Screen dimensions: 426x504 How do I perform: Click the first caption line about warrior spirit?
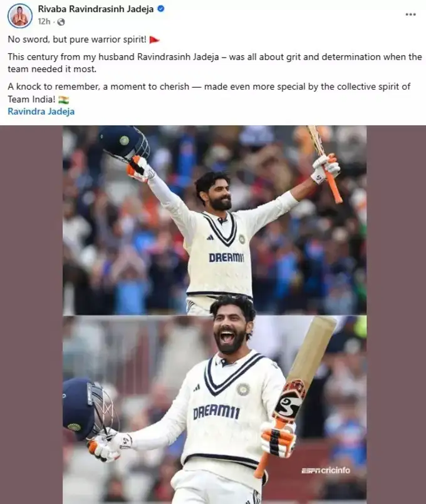pos(77,39)
